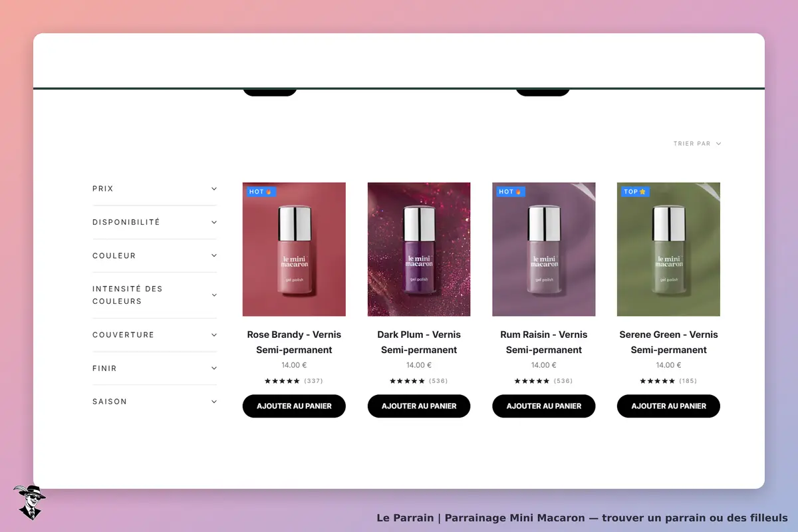Select the Rum Raisin 14.00 € price

544,365
